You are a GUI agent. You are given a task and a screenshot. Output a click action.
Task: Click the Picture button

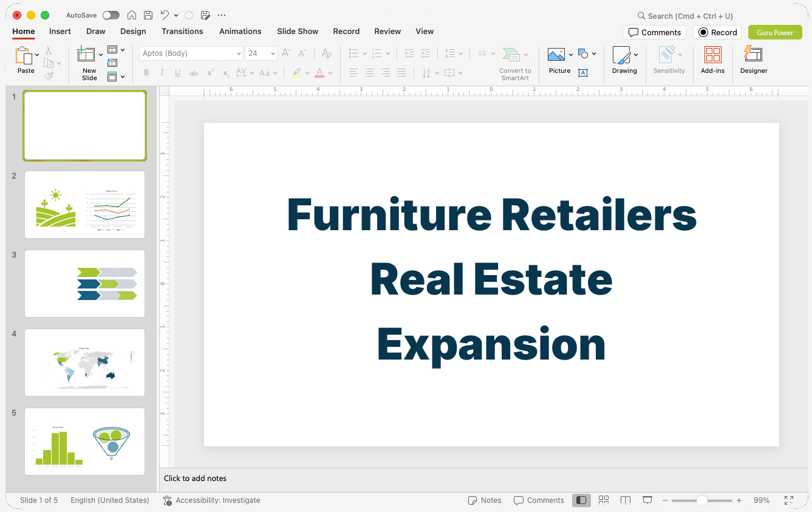point(559,61)
